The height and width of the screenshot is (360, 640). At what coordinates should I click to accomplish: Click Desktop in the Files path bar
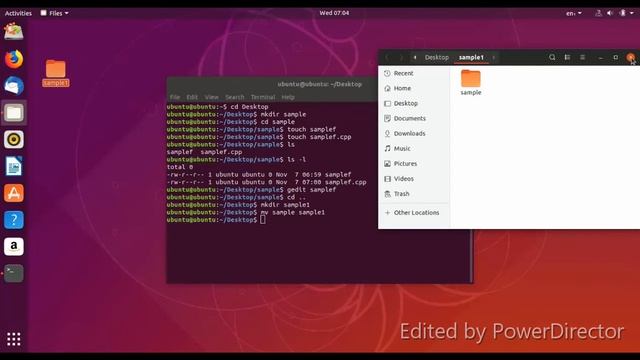437,57
